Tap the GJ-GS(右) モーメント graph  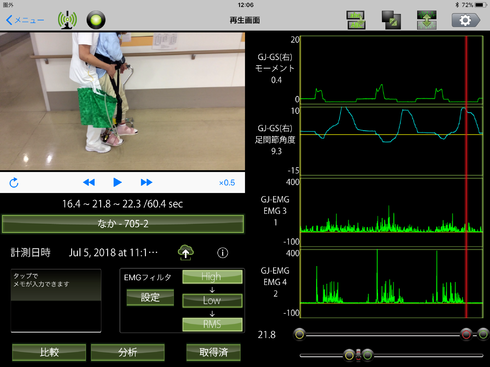392,70
